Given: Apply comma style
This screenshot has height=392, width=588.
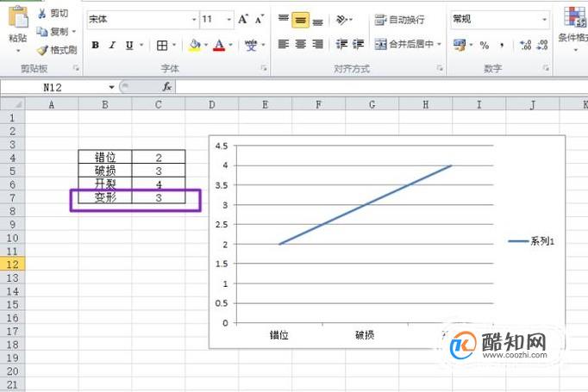Looking at the screenshot, I should [502, 46].
